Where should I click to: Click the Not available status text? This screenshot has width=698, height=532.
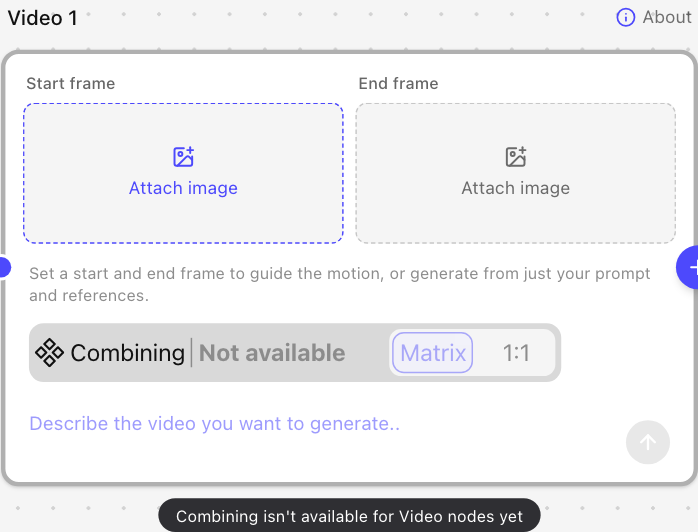(272, 353)
